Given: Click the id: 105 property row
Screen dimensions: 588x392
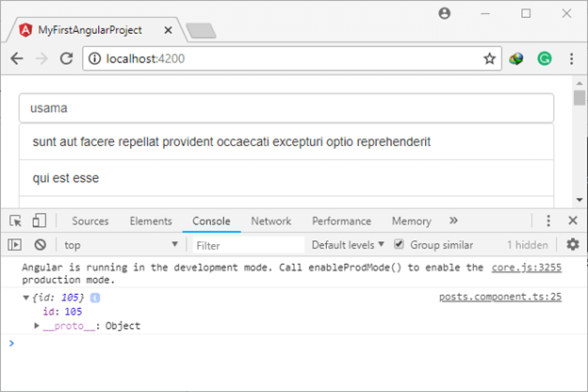Looking at the screenshot, I should 62,312.
